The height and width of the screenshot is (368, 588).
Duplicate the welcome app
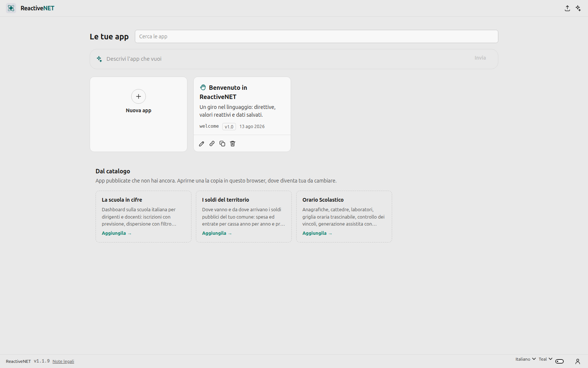(x=222, y=144)
